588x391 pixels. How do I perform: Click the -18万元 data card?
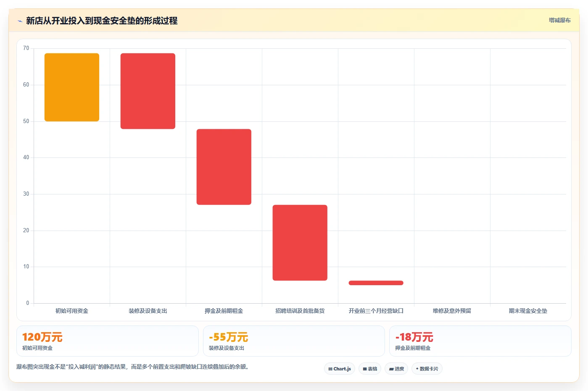click(x=480, y=341)
